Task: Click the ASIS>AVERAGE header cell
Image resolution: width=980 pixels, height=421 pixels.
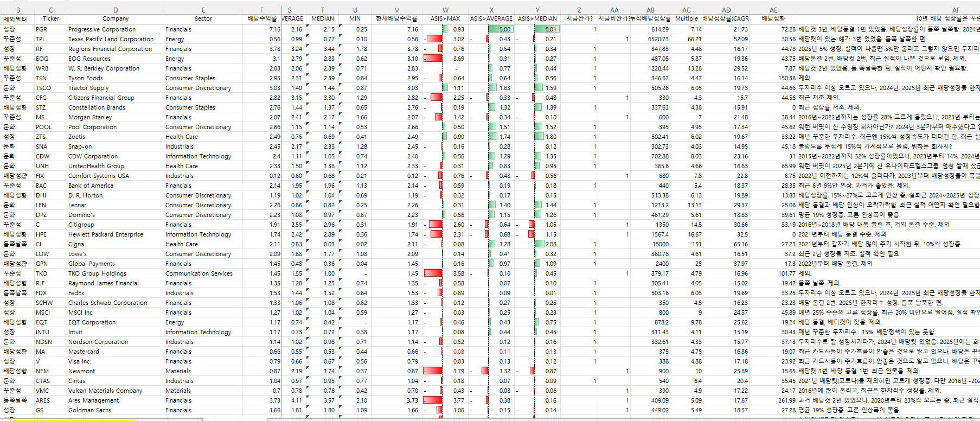Action: [x=491, y=18]
